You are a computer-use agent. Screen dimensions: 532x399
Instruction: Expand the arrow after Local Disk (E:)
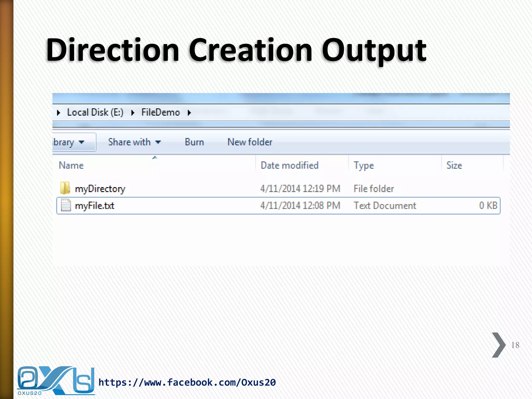click(133, 113)
